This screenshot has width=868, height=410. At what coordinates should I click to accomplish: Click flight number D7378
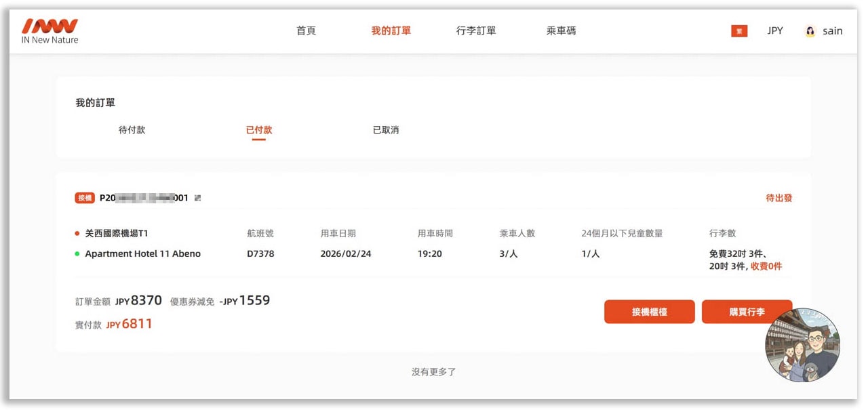pyautogui.click(x=261, y=253)
